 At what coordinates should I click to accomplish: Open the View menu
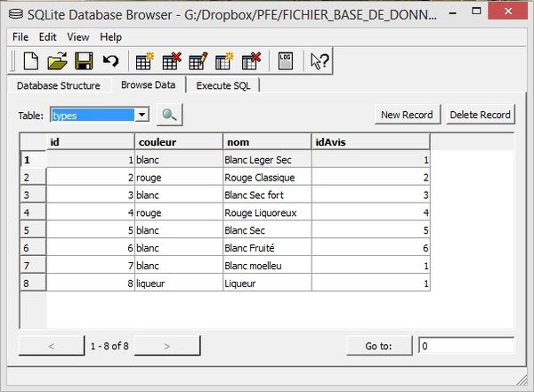pos(78,37)
